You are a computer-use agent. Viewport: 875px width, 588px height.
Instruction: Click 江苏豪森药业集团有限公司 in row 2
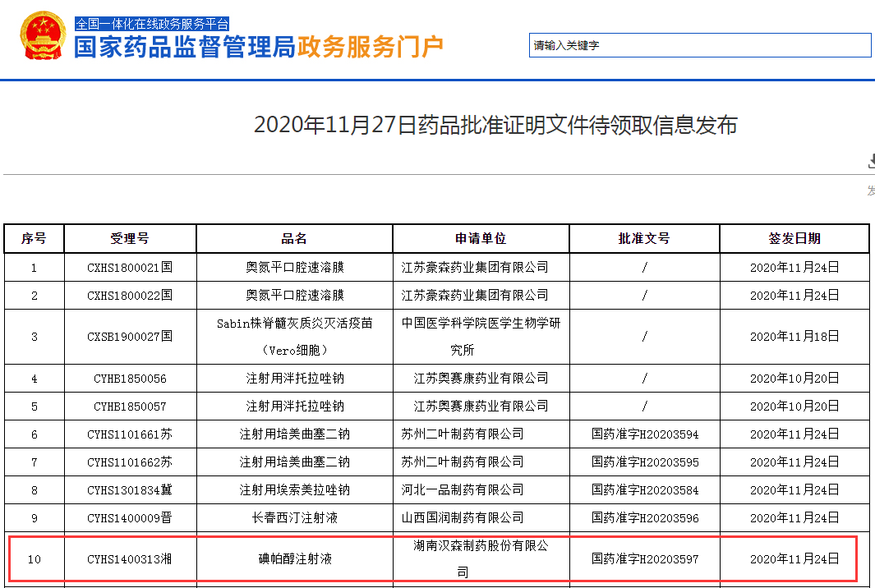[475, 296]
